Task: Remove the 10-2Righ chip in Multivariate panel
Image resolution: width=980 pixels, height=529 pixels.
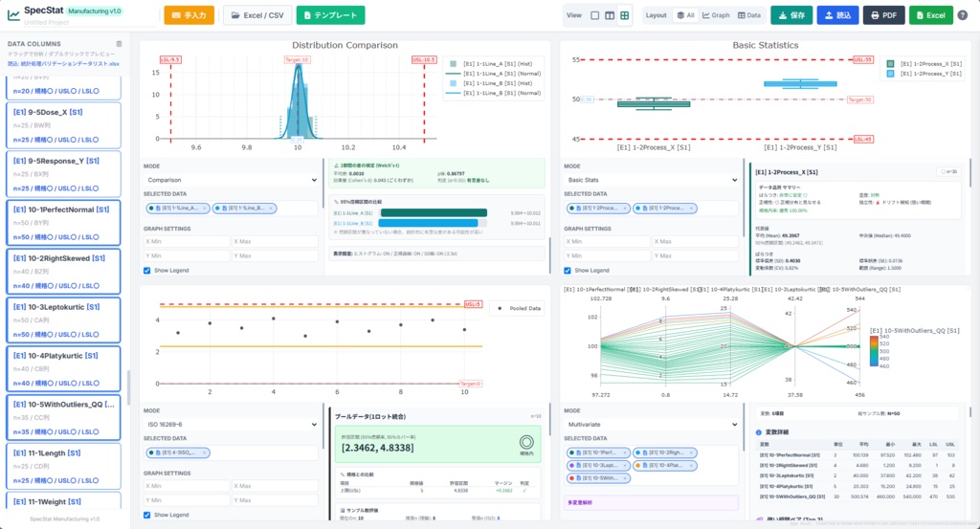Action: point(691,452)
